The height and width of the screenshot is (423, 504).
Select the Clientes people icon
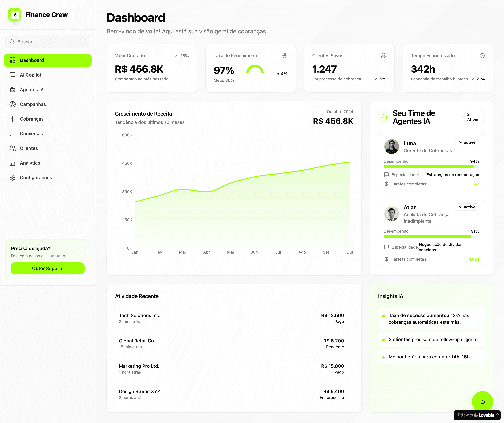point(13,148)
